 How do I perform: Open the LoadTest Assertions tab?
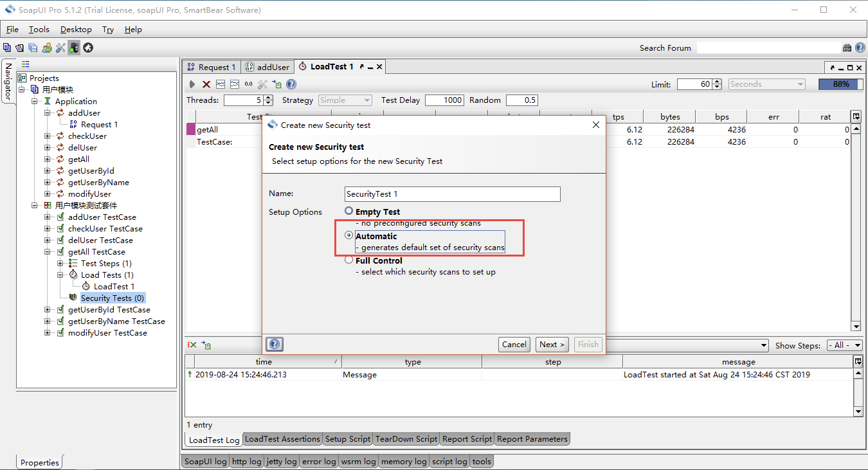282,439
